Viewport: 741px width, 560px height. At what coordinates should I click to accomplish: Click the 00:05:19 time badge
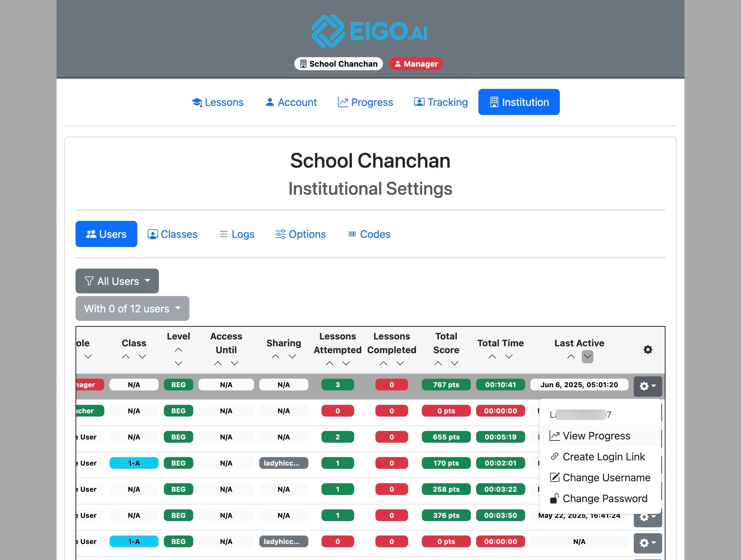click(500, 437)
